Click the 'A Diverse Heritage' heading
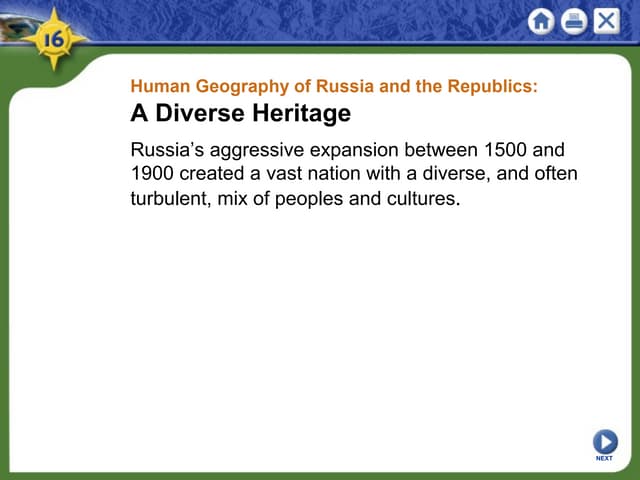640x480 pixels. (x=240, y=114)
